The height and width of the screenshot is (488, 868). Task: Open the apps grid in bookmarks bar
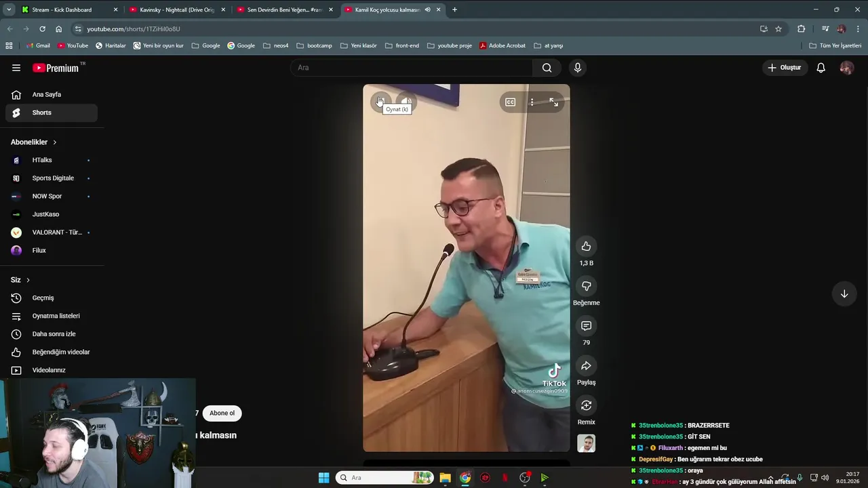9,45
